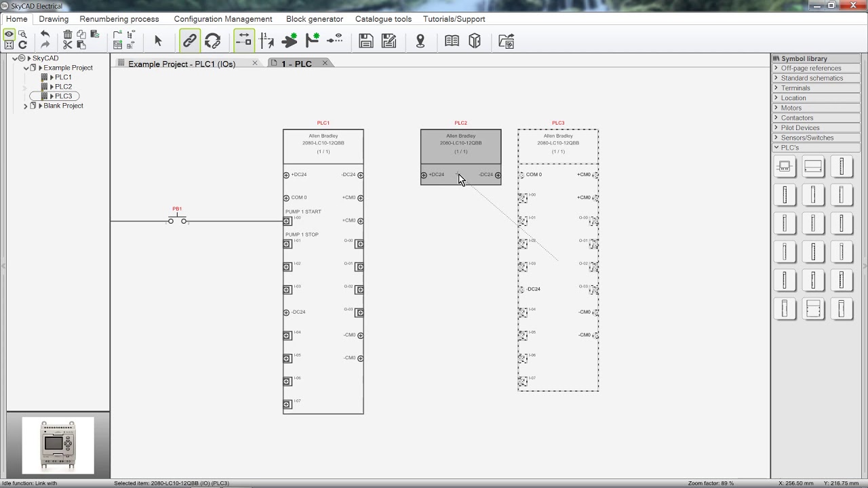The width and height of the screenshot is (868, 488).
Task: Collapse the SkyCAD root tree node
Action: click(x=15, y=58)
